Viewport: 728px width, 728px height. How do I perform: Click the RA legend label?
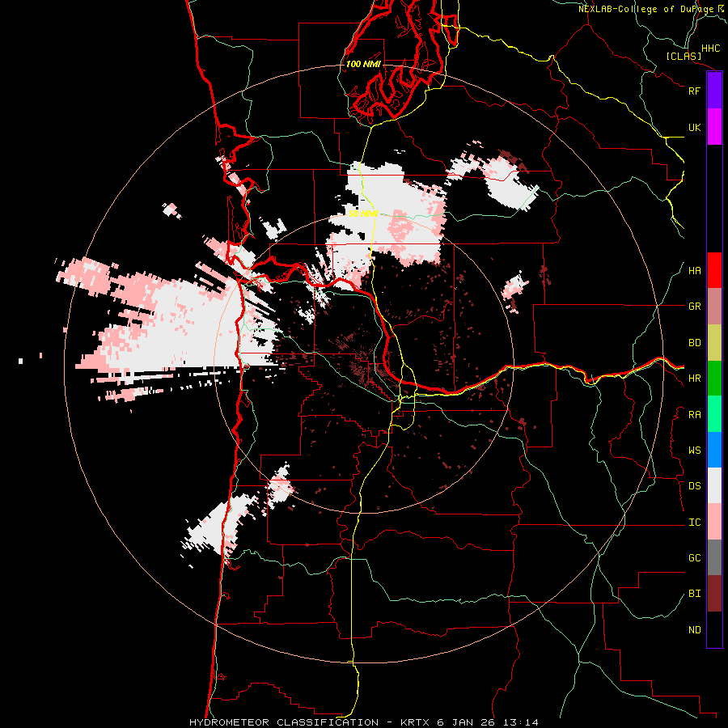coord(694,415)
